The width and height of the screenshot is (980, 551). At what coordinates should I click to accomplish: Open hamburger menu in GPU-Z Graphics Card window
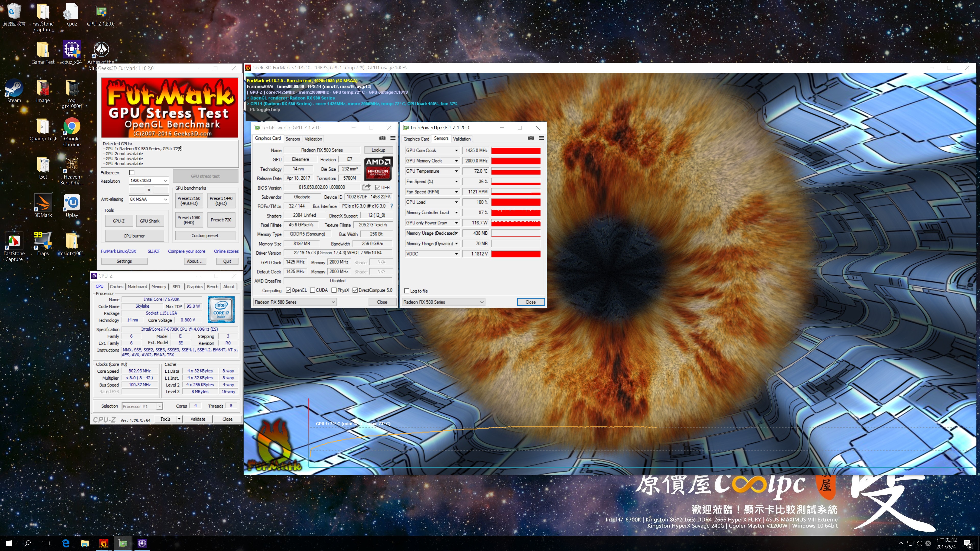point(393,138)
